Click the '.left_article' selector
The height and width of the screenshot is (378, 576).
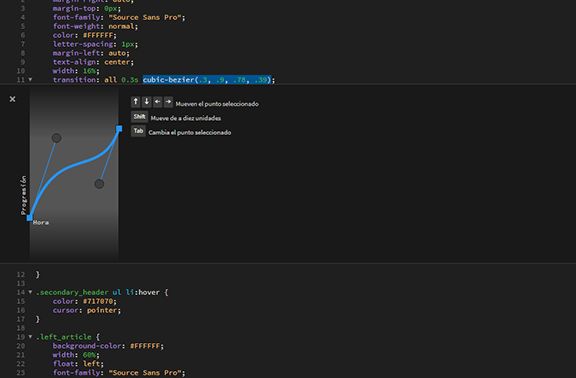[64, 337]
